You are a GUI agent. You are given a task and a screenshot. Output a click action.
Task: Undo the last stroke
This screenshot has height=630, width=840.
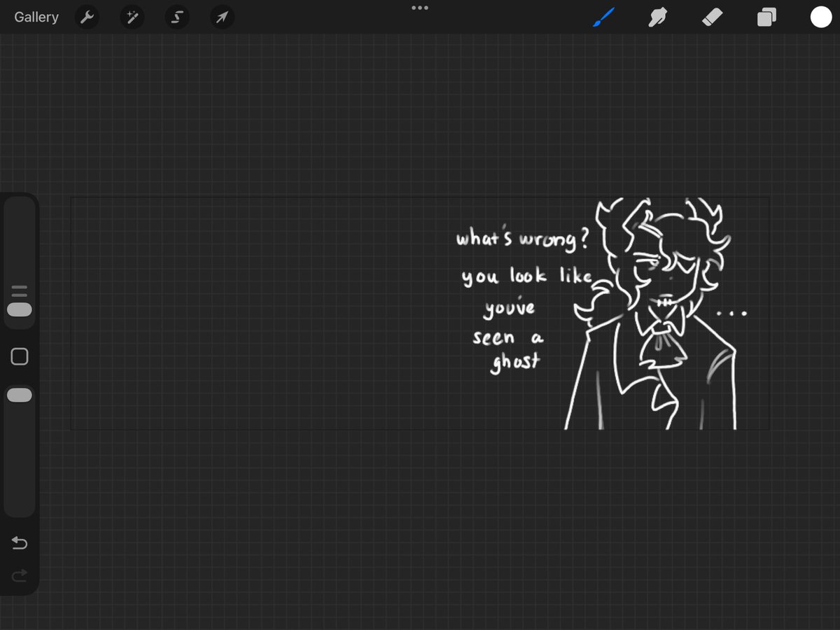pyautogui.click(x=20, y=543)
